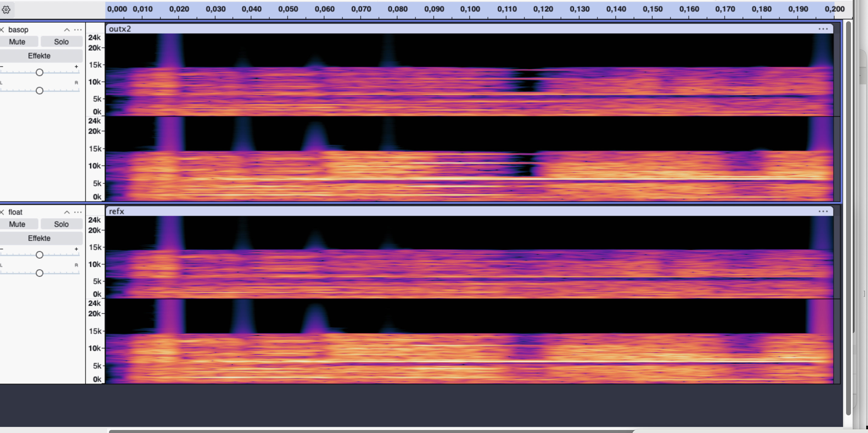Open the float track options menu
Screen dimensions: 868x433
[x=78, y=212]
